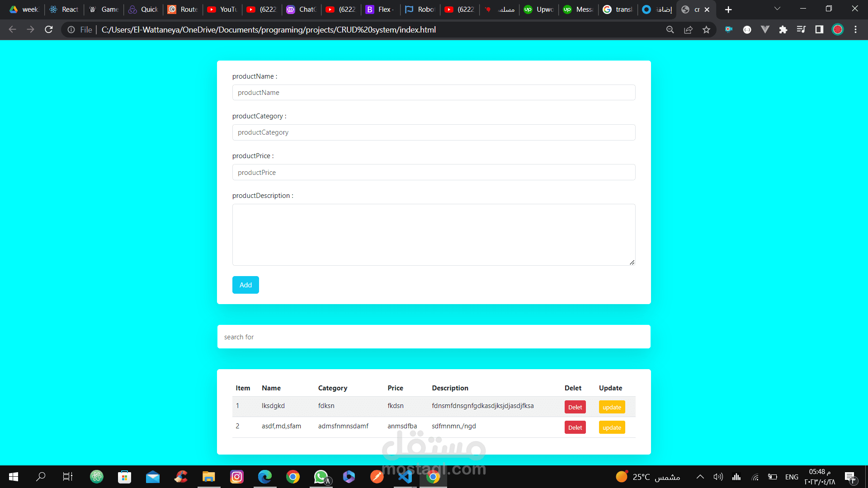Screen dimensions: 868x488
Task: Open the Extensions puzzle icon
Action: coord(783,30)
